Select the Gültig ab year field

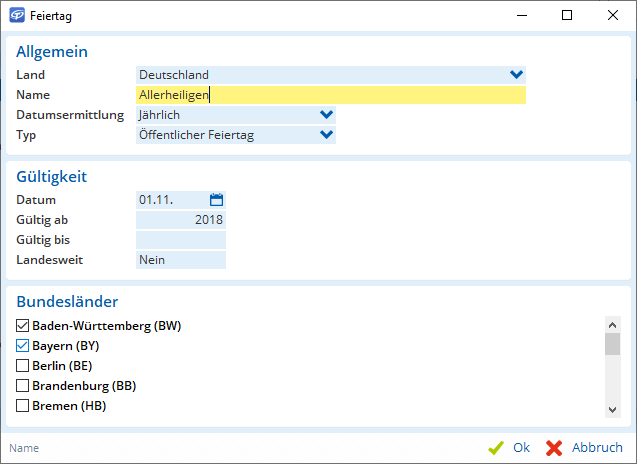(x=180, y=220)
